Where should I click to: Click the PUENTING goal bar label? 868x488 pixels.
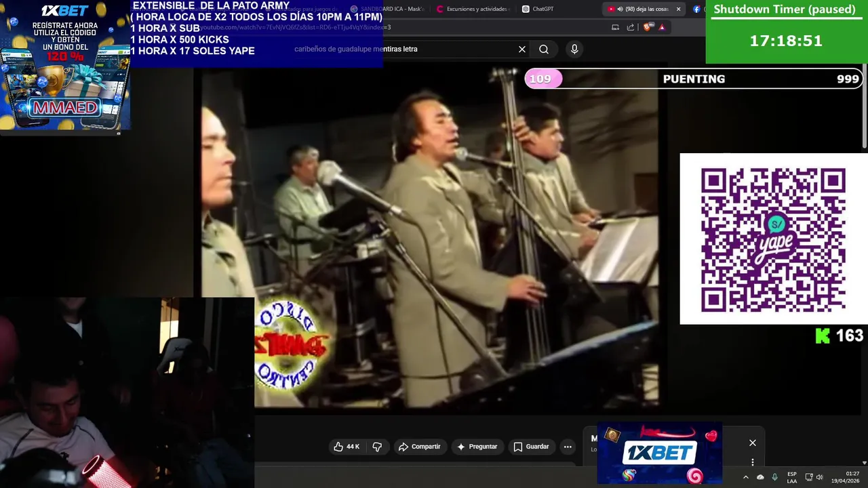[694, 79]
